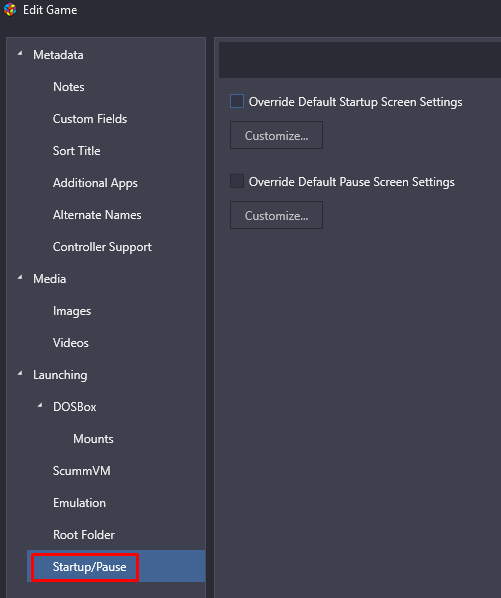Enable Override Default Startup Screen Settings checkbox
Image resolution: width=501 pixels, height=598 pixels.
(x=237, y=101)
